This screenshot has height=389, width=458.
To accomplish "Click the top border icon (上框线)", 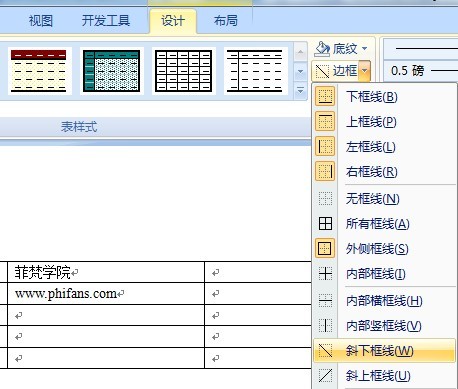I will point(325,121).
